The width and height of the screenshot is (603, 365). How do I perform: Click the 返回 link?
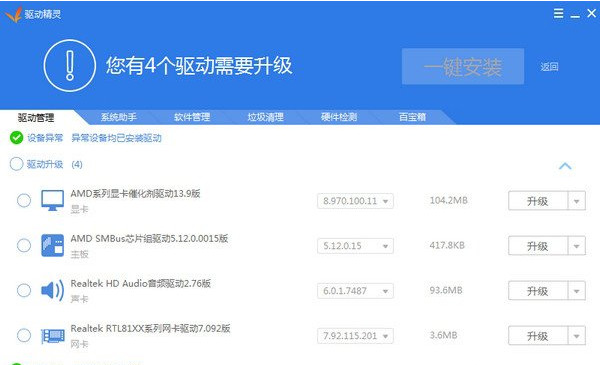coord(549,67)
